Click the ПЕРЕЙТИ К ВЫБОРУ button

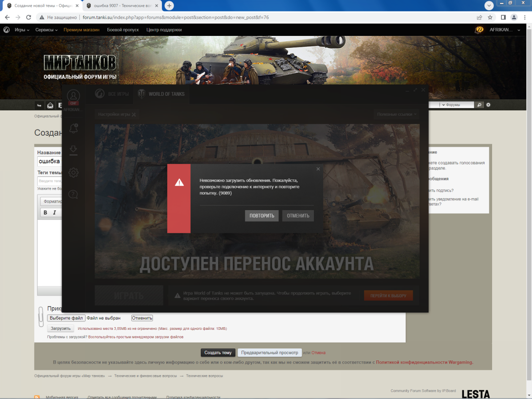[x=388, y=296]
